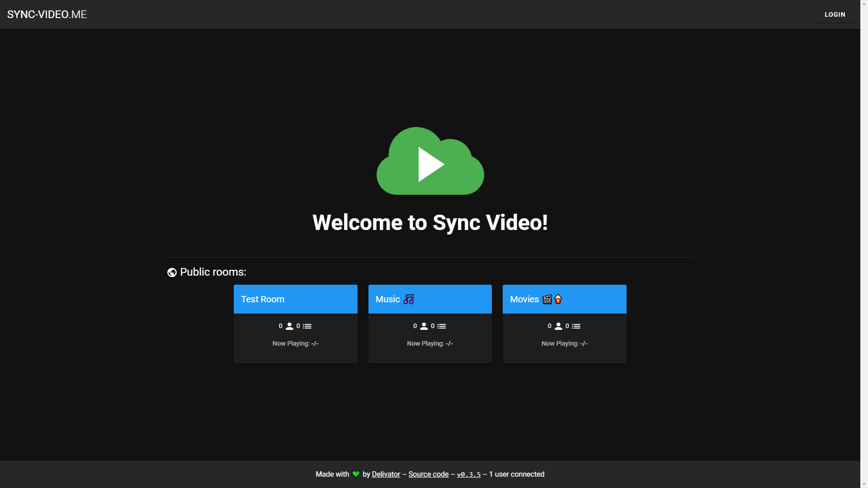Click Now Playing text in Music room
Image resolution: width=868 pixels, height=488 pixels.
430,344
